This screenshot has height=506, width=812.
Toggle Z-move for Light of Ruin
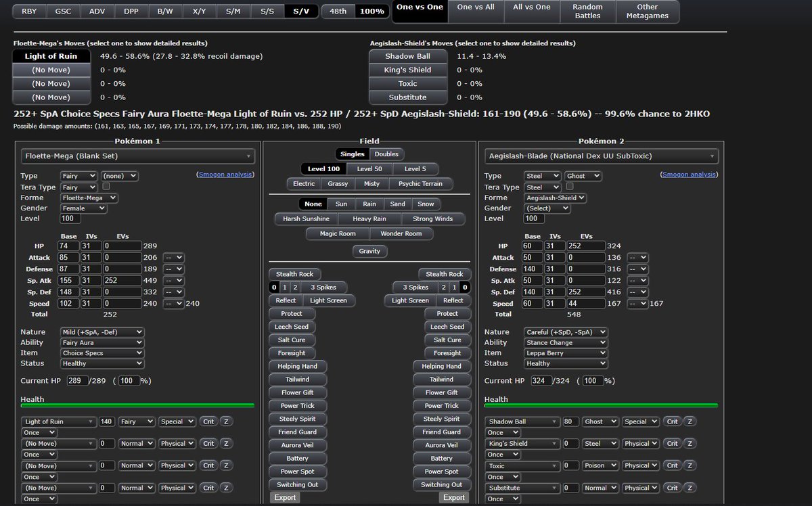[227, 421]
